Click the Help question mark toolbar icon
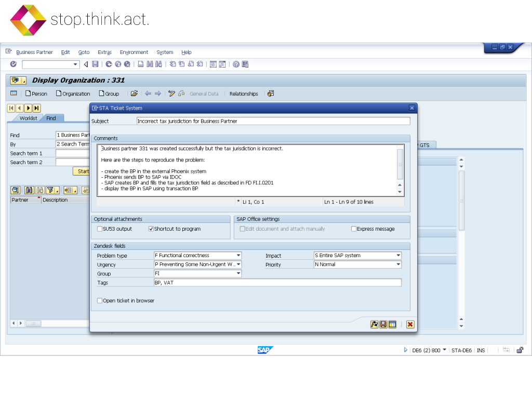Viewport: 532px width, 399px height. (236, 64)
